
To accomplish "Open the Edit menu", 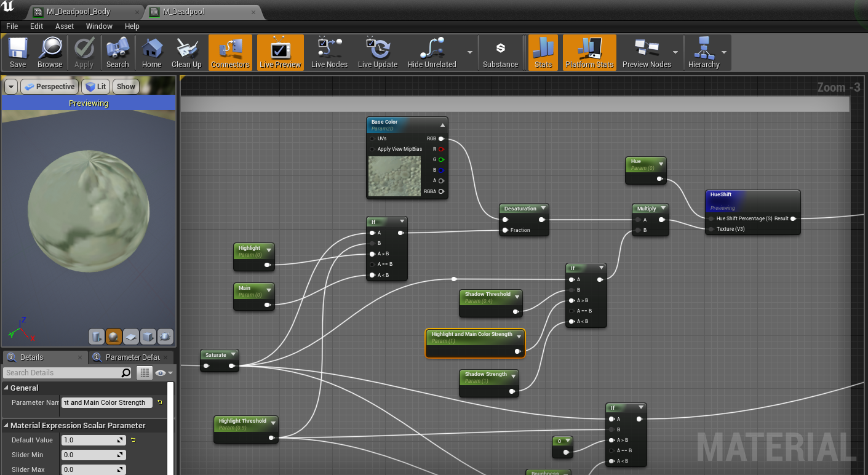I will [x=37, y=26].
